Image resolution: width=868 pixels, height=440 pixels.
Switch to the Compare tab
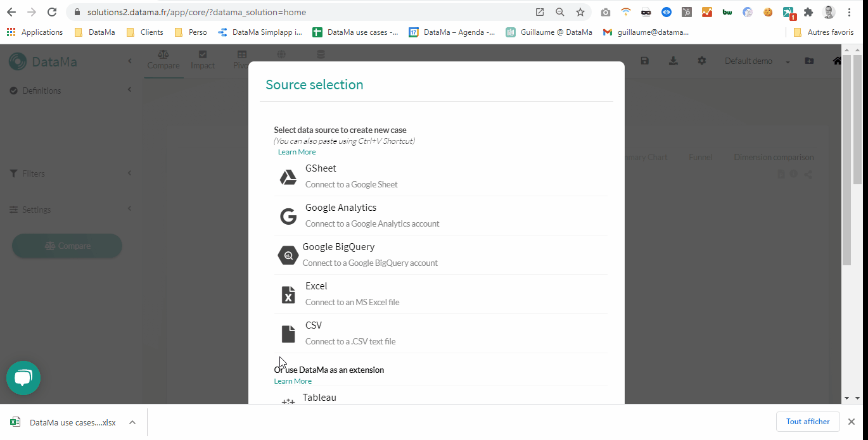click(163, 60)
